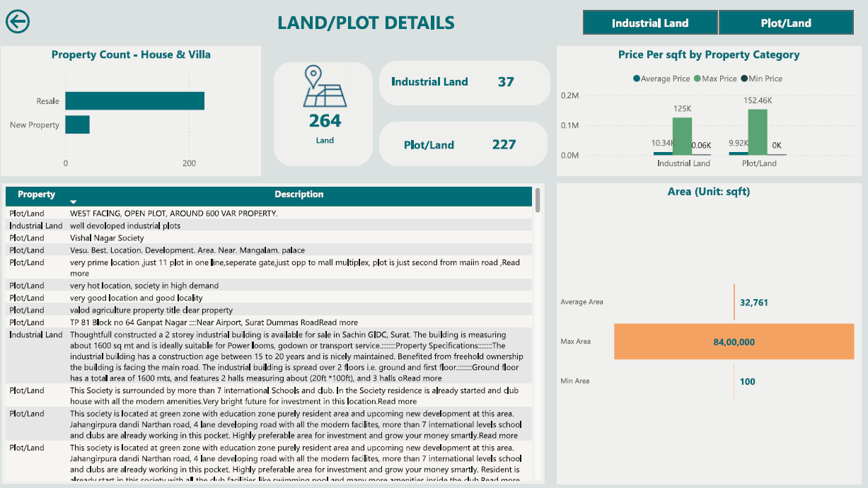Select the Industrial Land filter button

[649, 22]
